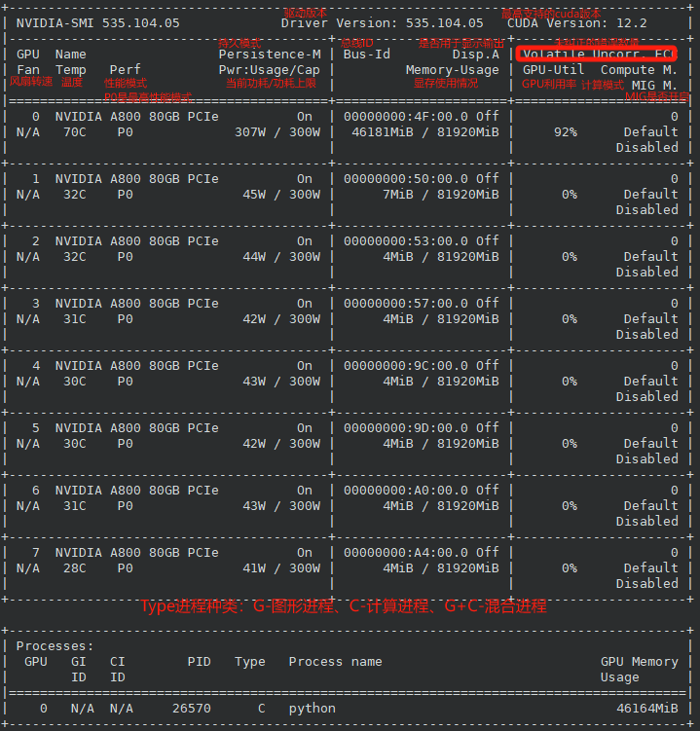Click the red Type process-kinds annotation line
This screenshot has width=700, height=731.
[x=343, y=606]
